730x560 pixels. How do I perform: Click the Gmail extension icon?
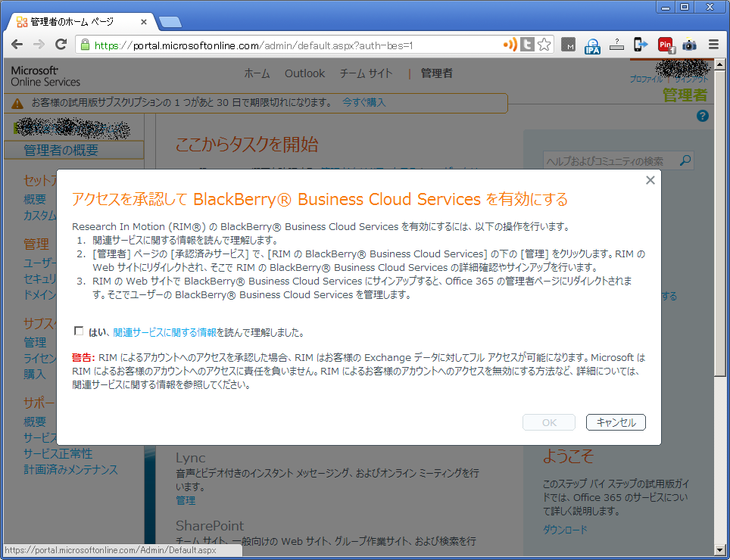[x=568, y=45]
